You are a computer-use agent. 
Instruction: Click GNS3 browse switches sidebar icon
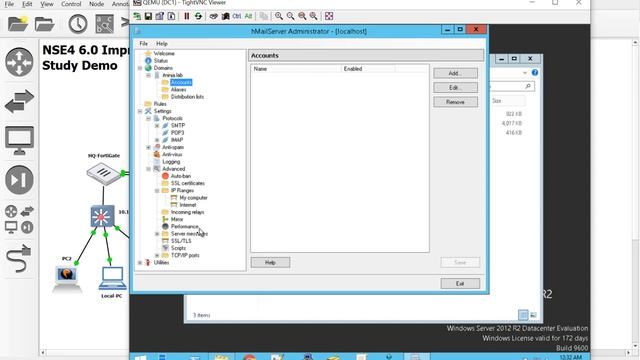pos(19,101)
